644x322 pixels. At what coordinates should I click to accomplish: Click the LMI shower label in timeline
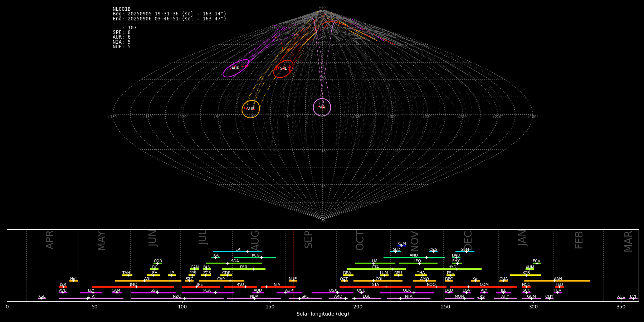[x=375, y=261]
